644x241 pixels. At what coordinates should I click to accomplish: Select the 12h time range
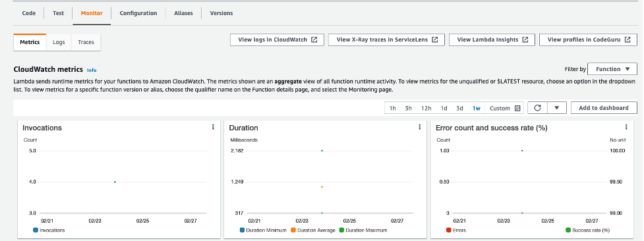(426, 109)
